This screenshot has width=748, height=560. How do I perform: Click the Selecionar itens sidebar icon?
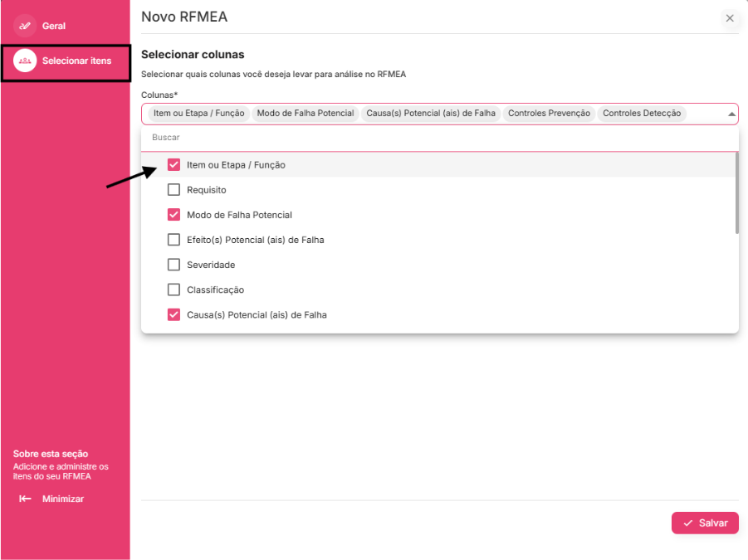pyautogui.click(x=25, y=61)
